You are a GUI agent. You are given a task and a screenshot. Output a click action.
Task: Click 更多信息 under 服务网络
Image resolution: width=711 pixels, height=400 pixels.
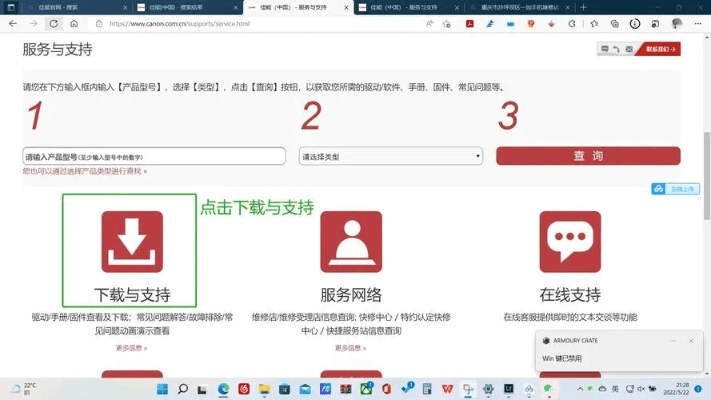351,348
